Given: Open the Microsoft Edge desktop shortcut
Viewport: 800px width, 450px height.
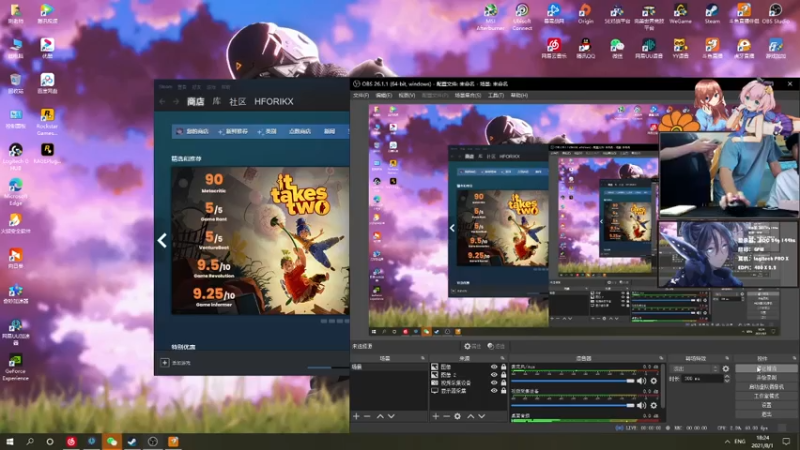Looking at the screenshot, I should tap(15, 191).
